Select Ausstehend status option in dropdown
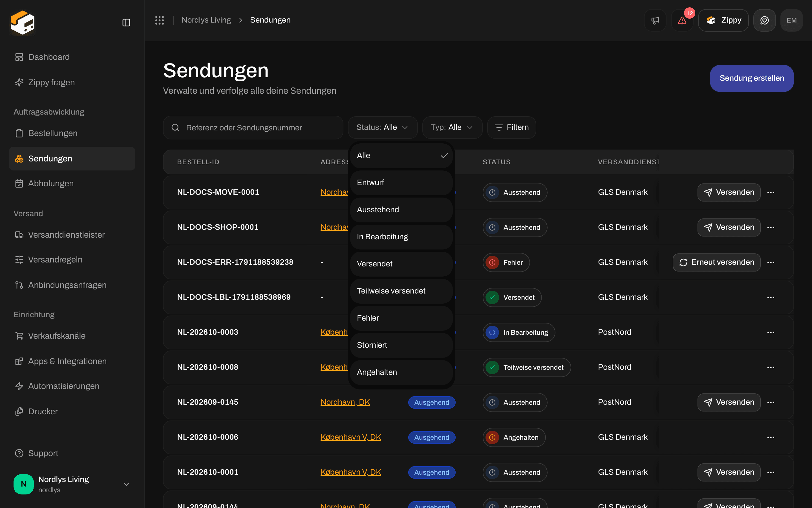This screenshot has width=812, height=508. (401, 210)
